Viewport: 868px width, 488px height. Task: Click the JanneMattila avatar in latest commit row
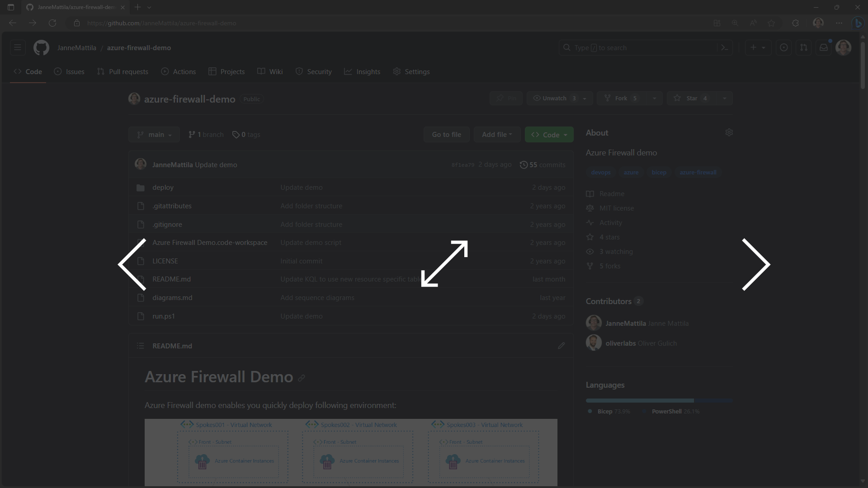[x=141, y=164]
